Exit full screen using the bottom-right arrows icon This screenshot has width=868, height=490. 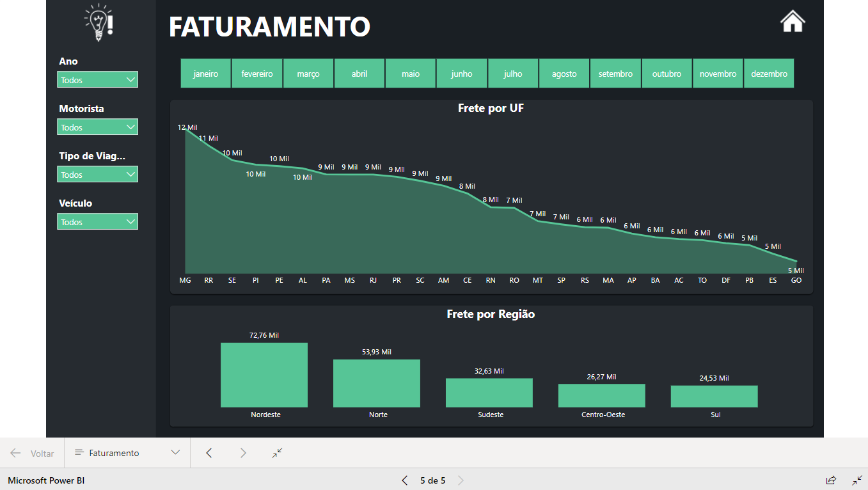tap(857, 480)
